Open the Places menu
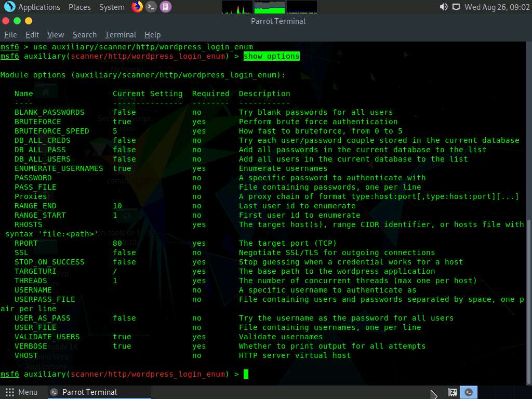 click(79, 7)
